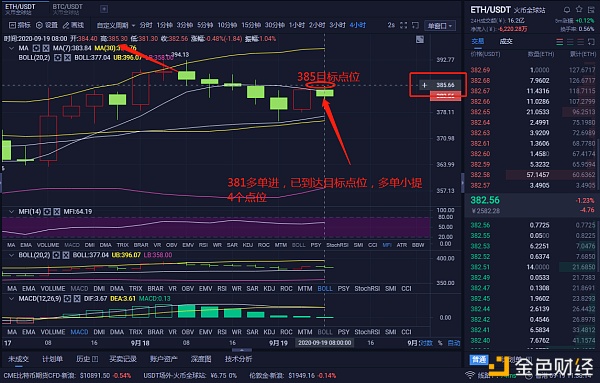Select the 15分钟 timeframe

pyautogui.click(x=251, y=25)
